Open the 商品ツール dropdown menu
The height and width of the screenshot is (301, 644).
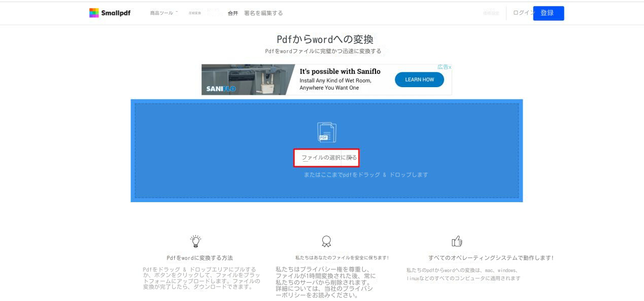click(x=163, y=13)
